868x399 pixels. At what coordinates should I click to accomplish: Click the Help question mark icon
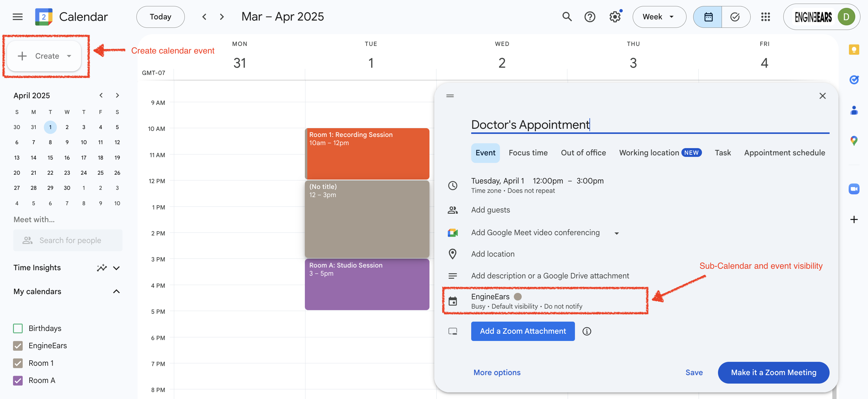(x=590, y=17)
